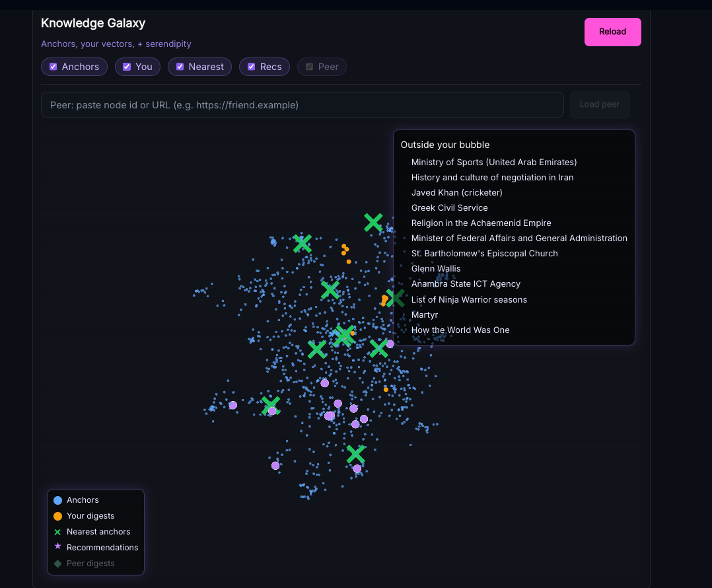Select the topmost green X marker in galaxy
Screen dimensions: 712x588
pos(373,223)
